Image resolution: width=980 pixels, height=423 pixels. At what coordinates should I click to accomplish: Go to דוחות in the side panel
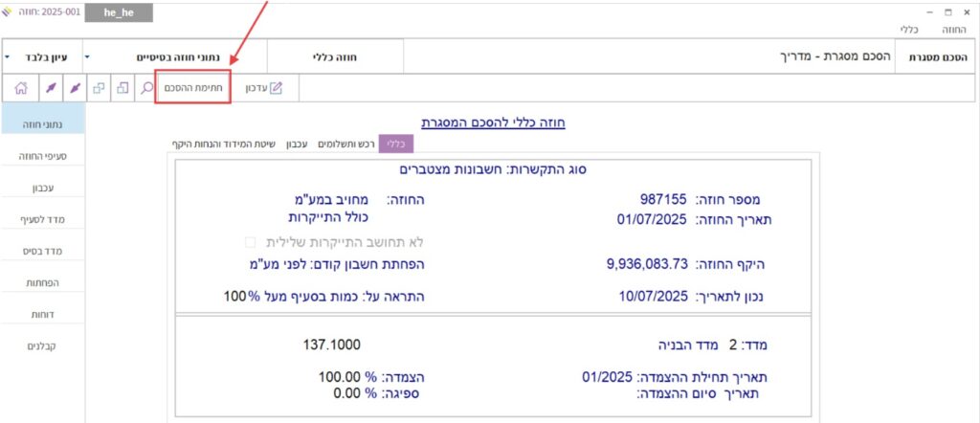coord(42,313)
